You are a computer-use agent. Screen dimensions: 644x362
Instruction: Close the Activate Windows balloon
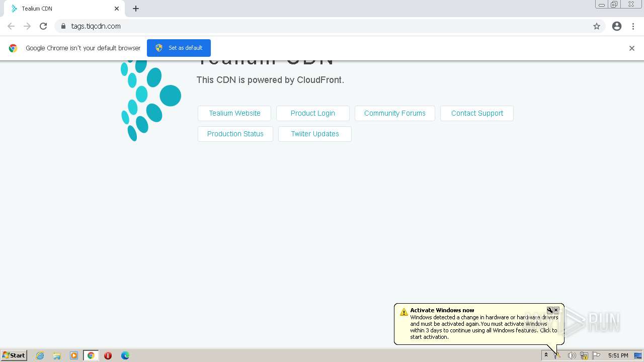coord(556,310)
